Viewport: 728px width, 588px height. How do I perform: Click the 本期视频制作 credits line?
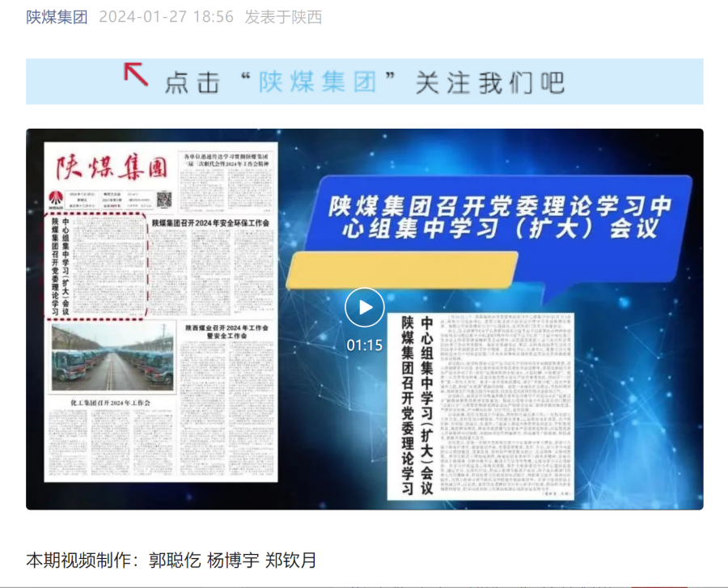click(171, 559)
